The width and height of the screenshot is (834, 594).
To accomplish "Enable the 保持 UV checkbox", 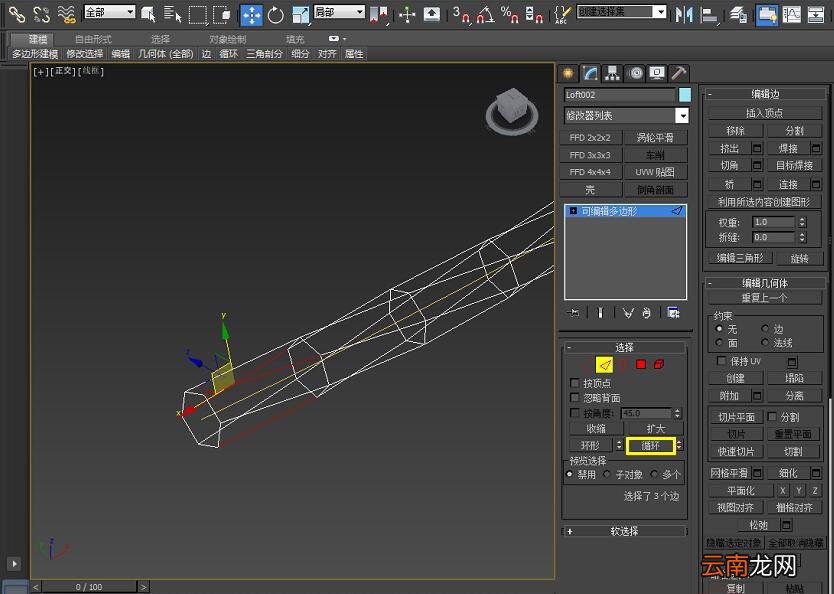I will pyautogui.click(x=721, y=361).
